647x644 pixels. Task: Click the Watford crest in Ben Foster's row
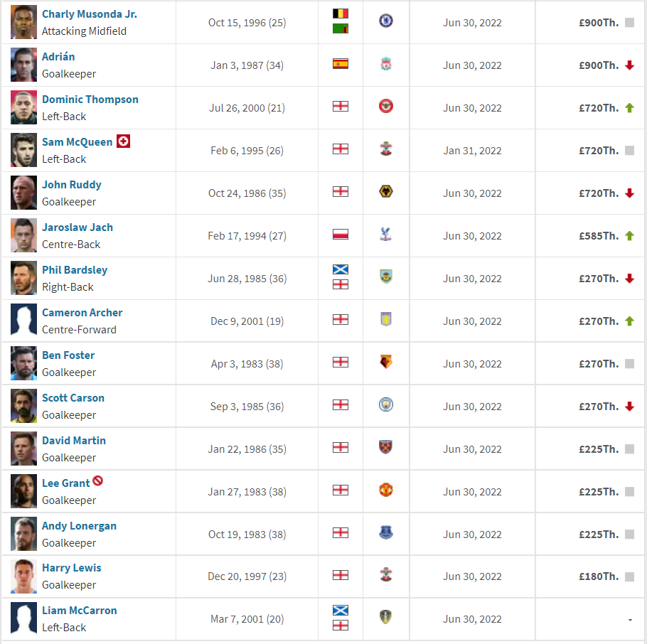coord(386,363)
